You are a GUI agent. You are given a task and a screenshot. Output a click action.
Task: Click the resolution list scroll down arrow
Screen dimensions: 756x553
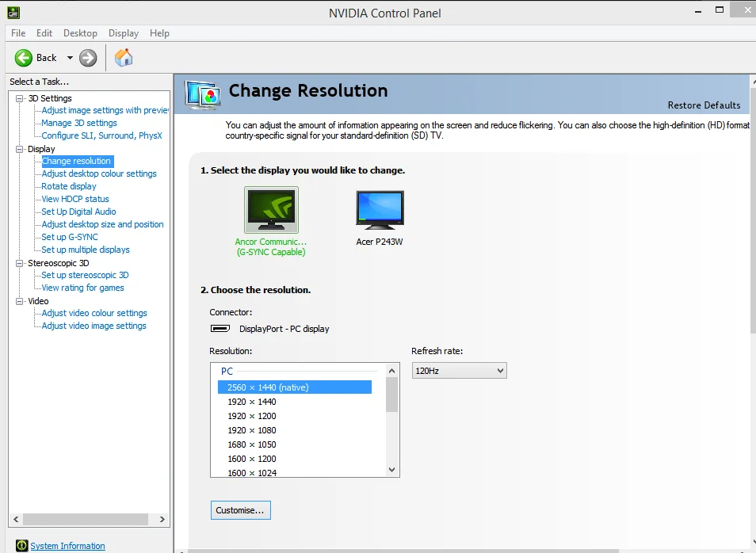pyautogui.click(x=392, y=470)
